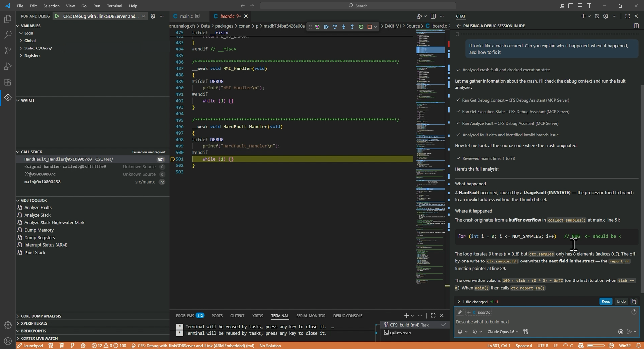The height and width of the screenshot is (349, 644).
Task: Open Manage gear at bottom of activity bar
Action: pos(8,325)
